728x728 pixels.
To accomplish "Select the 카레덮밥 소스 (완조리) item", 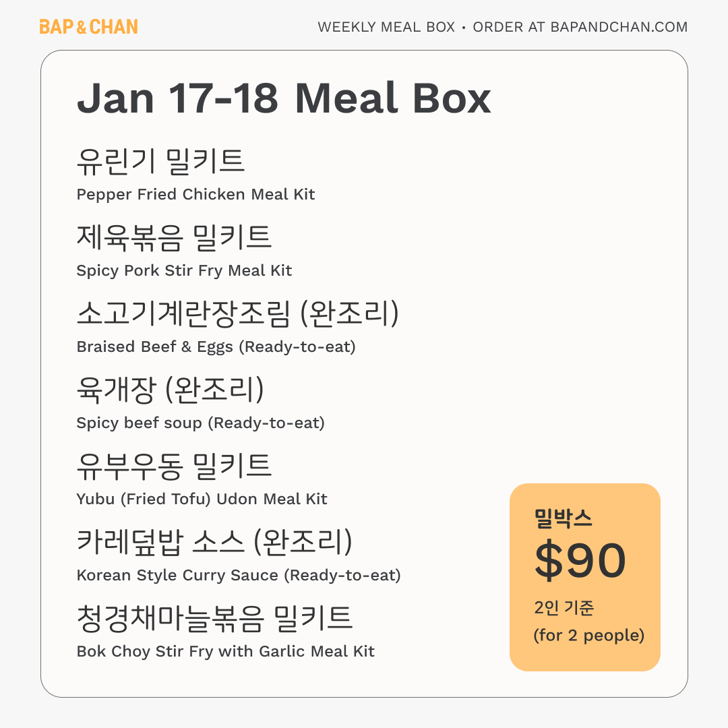I will tap(214, 542).
